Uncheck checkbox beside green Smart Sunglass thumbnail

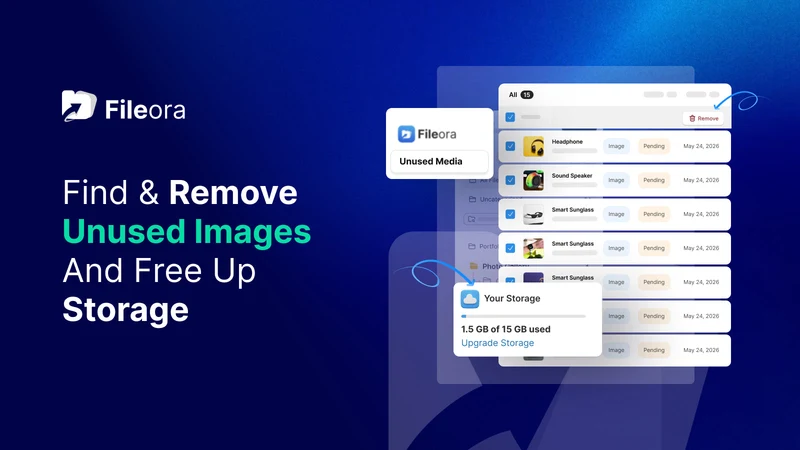(x=510, y=248)
